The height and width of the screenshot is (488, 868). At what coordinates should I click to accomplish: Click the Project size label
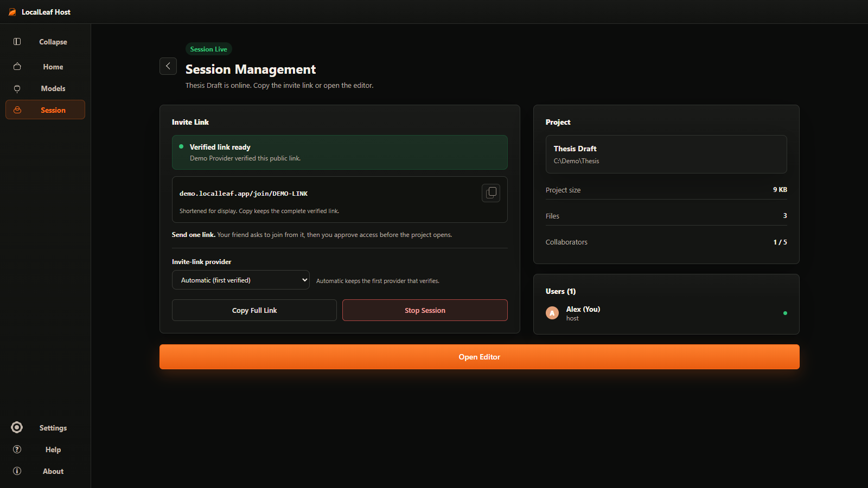pos(563,190)
